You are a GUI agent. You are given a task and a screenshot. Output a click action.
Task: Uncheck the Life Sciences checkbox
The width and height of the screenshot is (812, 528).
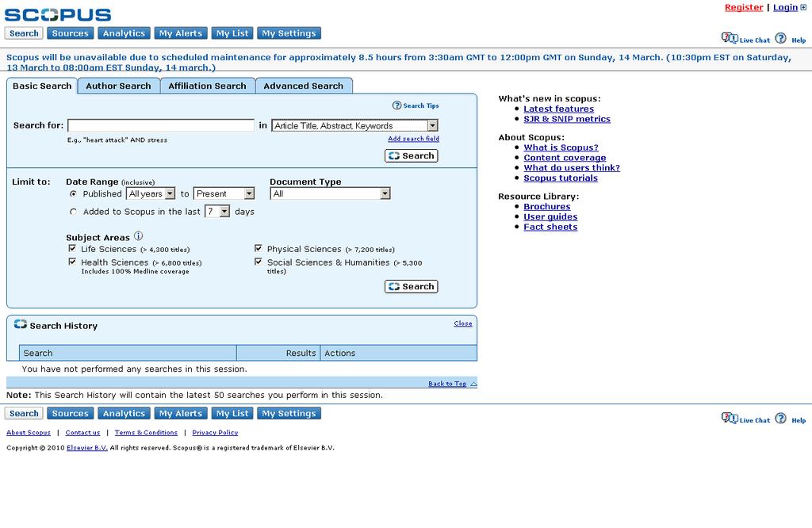(x=72, y=248)
